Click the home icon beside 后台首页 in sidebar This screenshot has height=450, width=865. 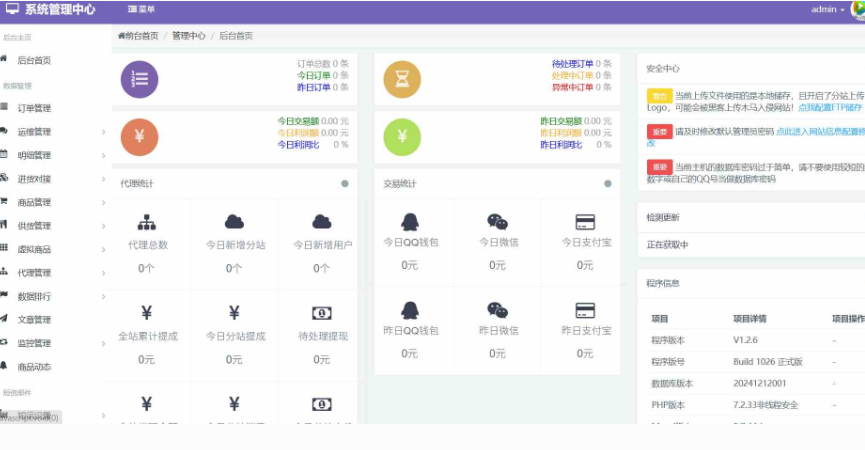point(3,58)
